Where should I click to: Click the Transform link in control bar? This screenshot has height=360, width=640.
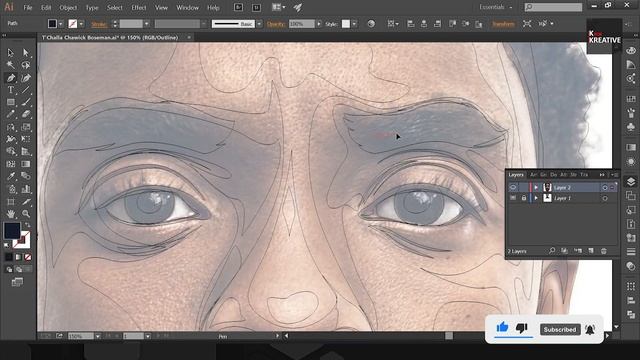(503, 24)
